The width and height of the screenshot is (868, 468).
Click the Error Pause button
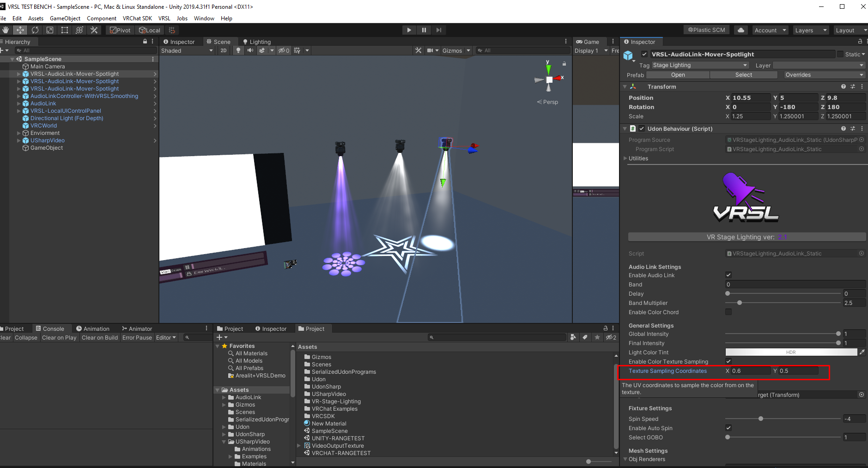tap(137, 338)
